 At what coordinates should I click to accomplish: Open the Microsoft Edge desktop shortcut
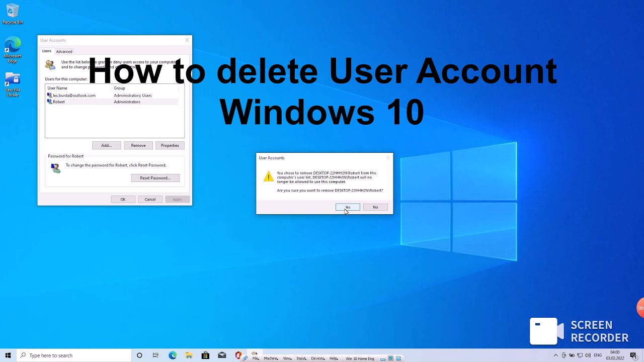point(13,50)
